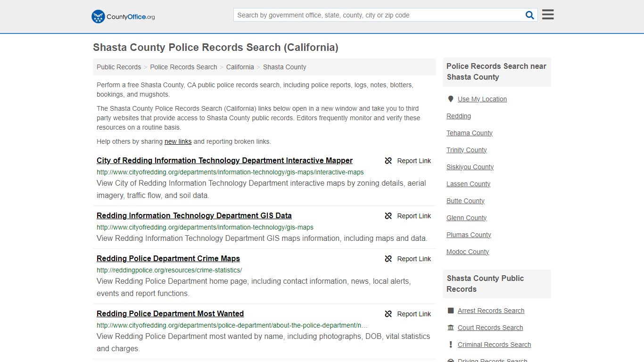Image resolution: width=644 pixels, height=362 pixels.
Task: Click the location pin icon
Action: 451,99
